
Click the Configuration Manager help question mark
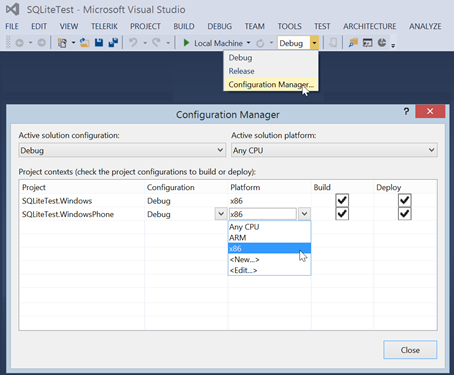coord(406,111)
